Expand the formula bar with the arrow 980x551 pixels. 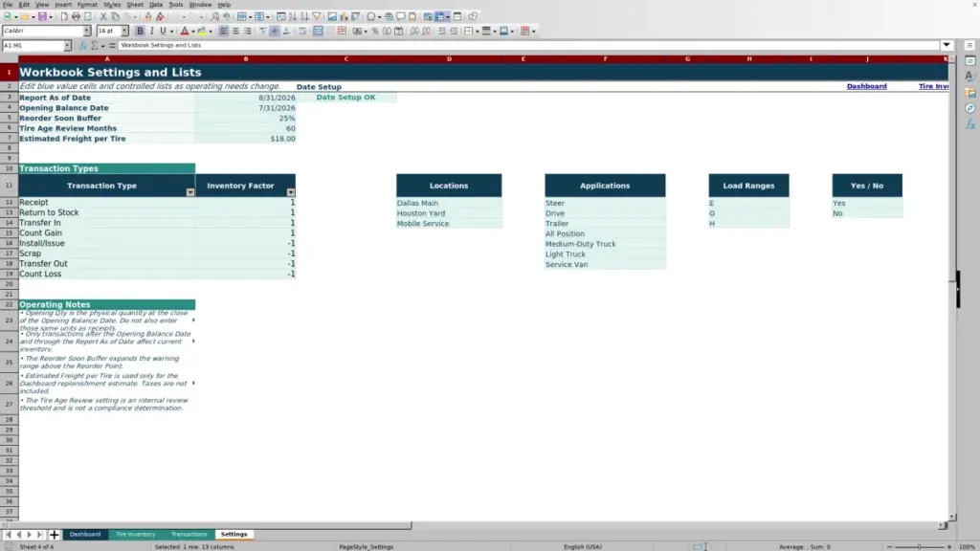coord(947,45)
